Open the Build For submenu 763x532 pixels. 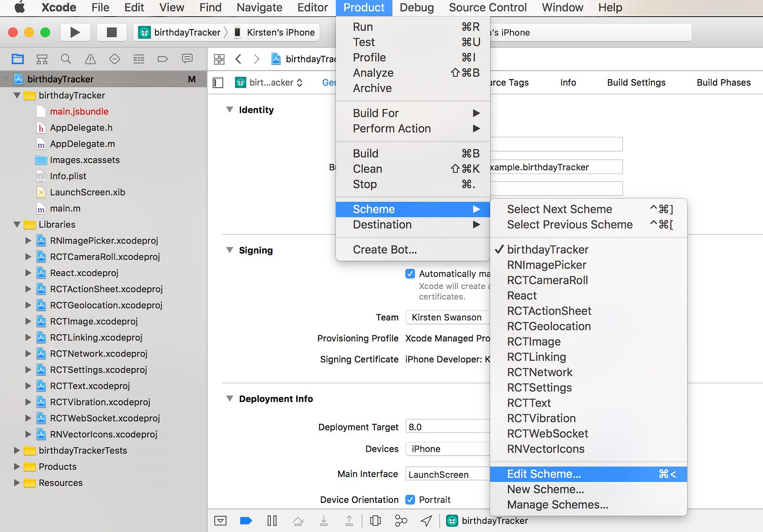pos(413,113)
